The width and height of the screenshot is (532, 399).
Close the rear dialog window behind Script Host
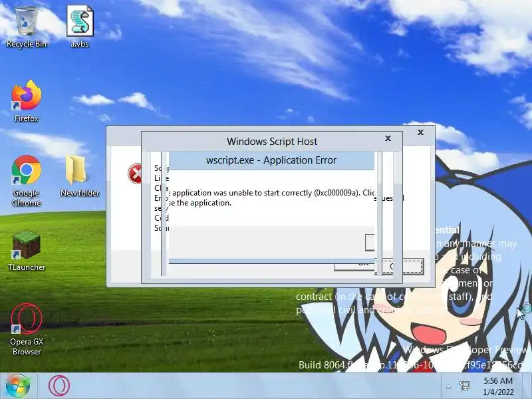coord(420,132)
